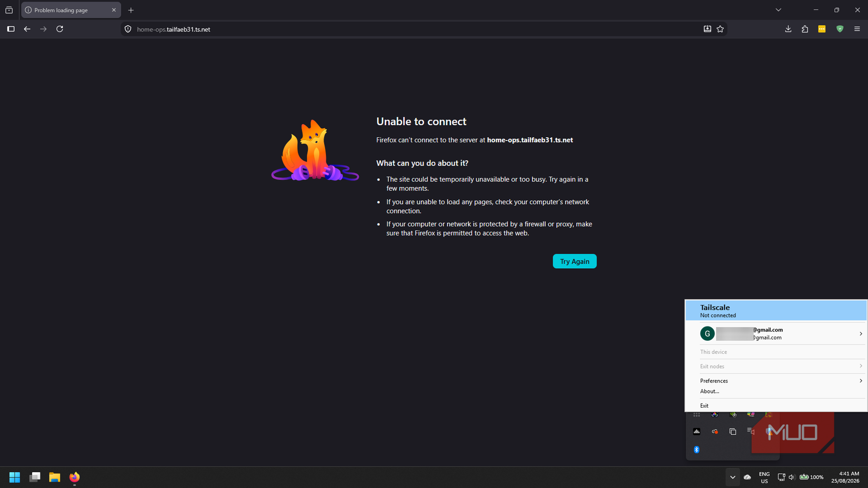Open the Downloads panel
The width and height of the screenshot is (868, 488).
coord(788,29)
